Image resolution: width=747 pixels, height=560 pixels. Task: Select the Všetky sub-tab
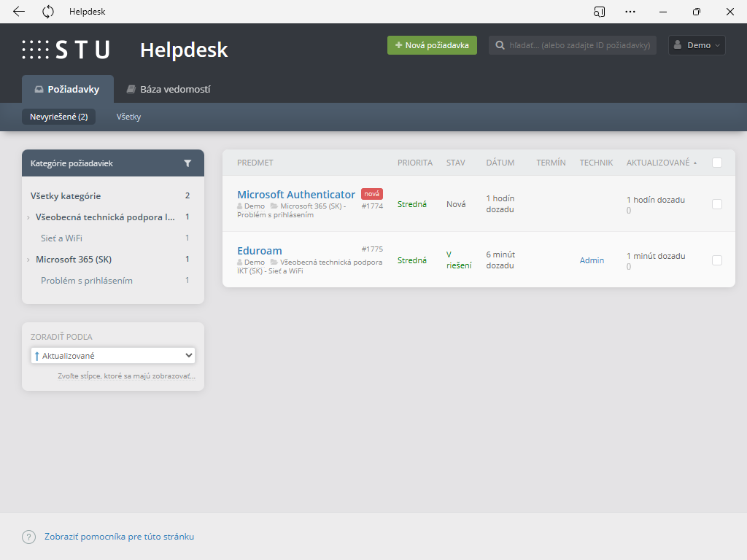[x=128, y=117]
